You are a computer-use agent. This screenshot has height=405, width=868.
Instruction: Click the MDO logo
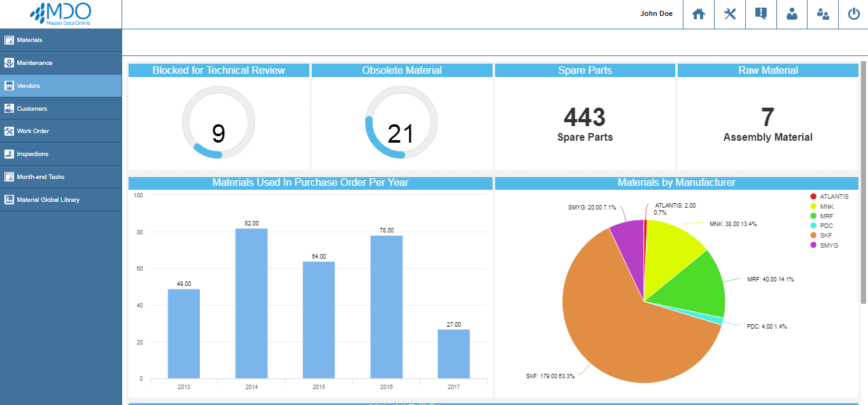point(60,14)
